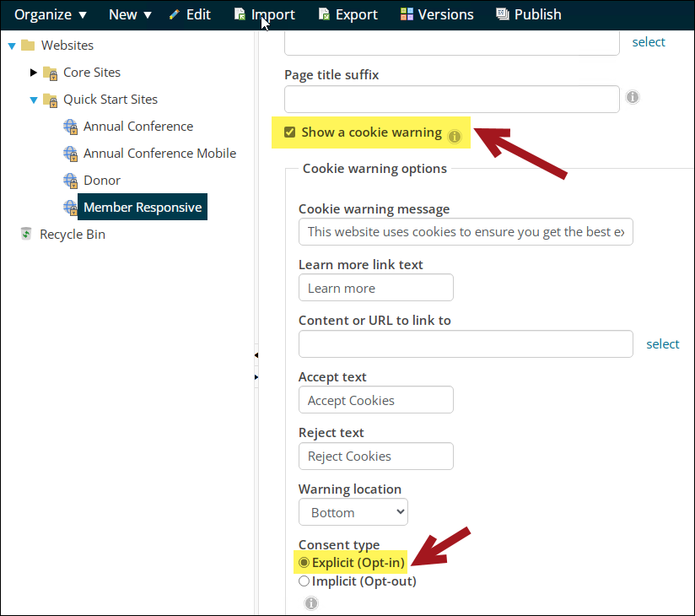
Task: Select the Websites root tree label
Action: tap(67, 46)
